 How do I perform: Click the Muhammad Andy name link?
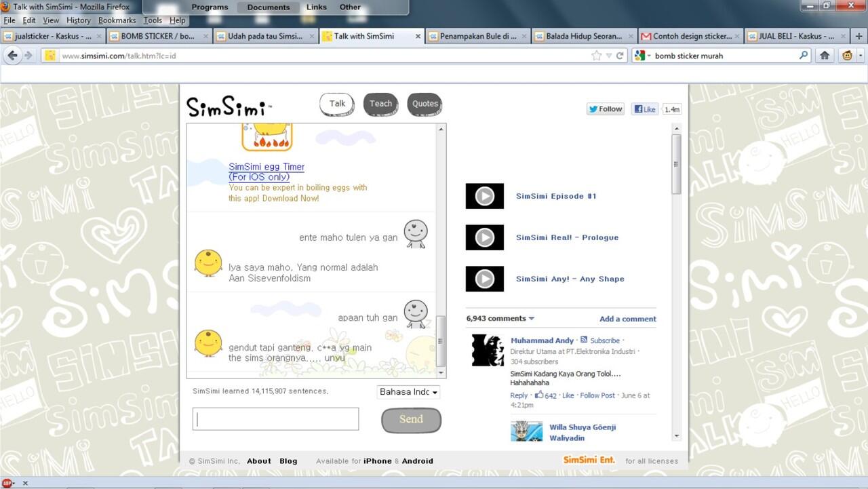pyautogui.click(x=542, y=340)
